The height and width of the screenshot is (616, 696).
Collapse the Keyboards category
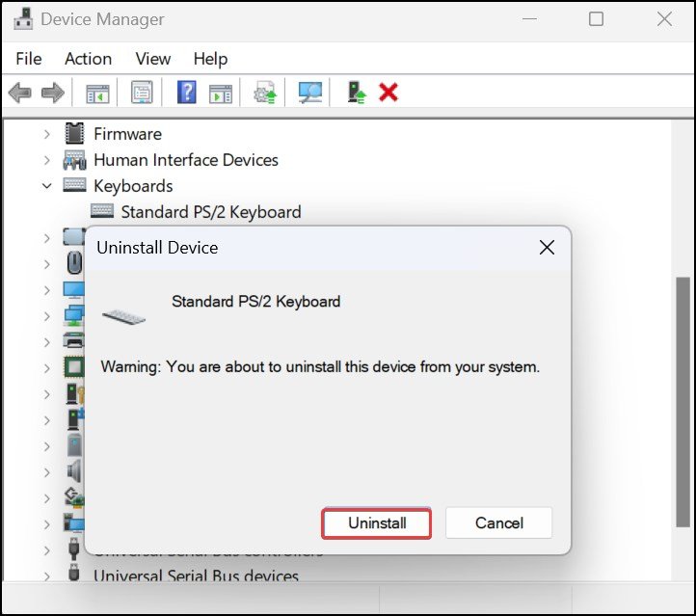[x=47, y=186]
